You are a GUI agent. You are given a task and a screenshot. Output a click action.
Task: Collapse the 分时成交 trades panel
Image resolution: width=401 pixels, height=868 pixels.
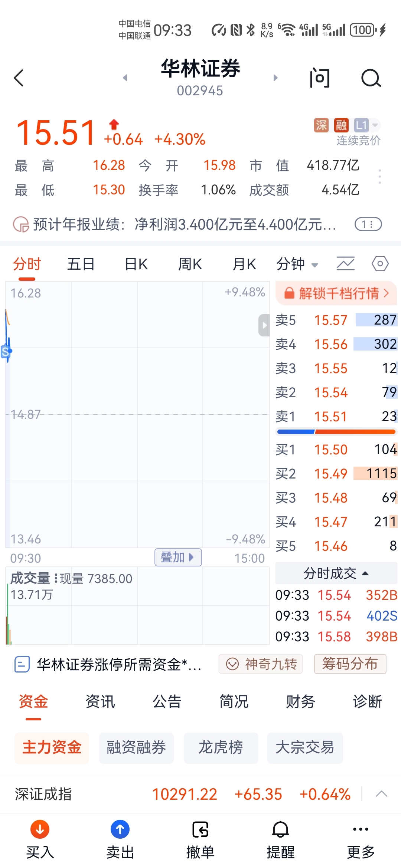coord(336,573)
